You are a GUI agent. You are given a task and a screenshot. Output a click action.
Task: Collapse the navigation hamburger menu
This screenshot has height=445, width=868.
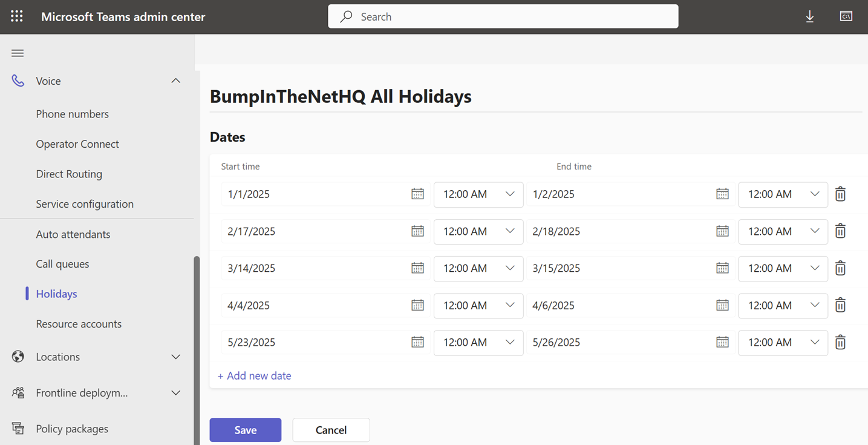(18, 53)
